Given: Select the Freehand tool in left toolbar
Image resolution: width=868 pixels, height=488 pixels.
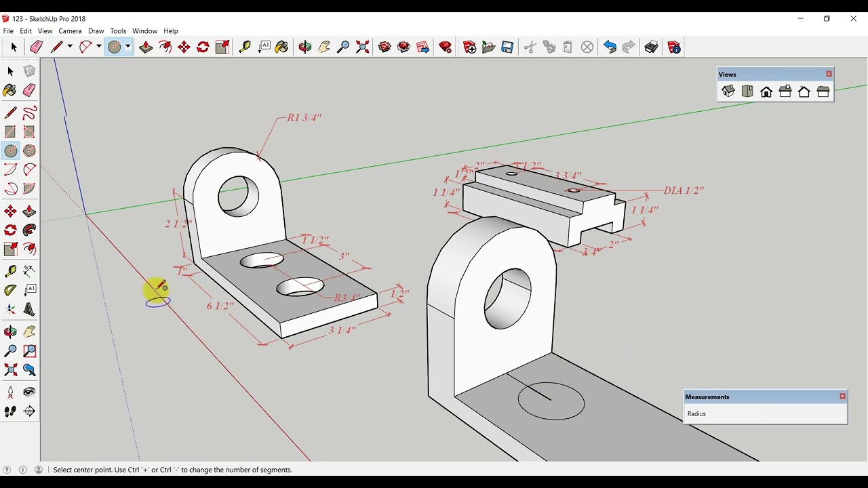Looking at the screenshot, I should point(29,113).
